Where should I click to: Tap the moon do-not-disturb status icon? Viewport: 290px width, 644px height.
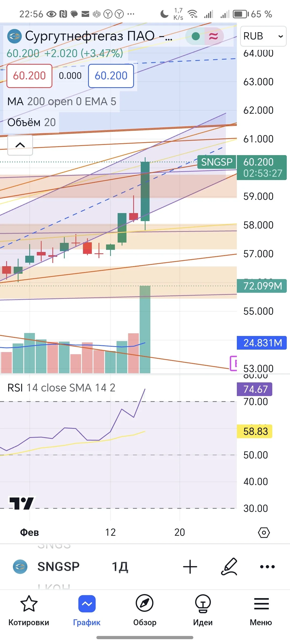point(164,14)
